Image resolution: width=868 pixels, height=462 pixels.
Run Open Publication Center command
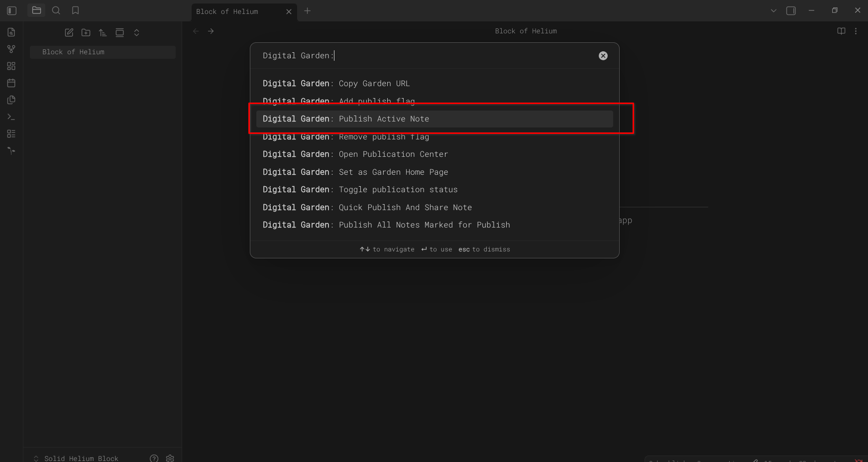click(434, 154)
